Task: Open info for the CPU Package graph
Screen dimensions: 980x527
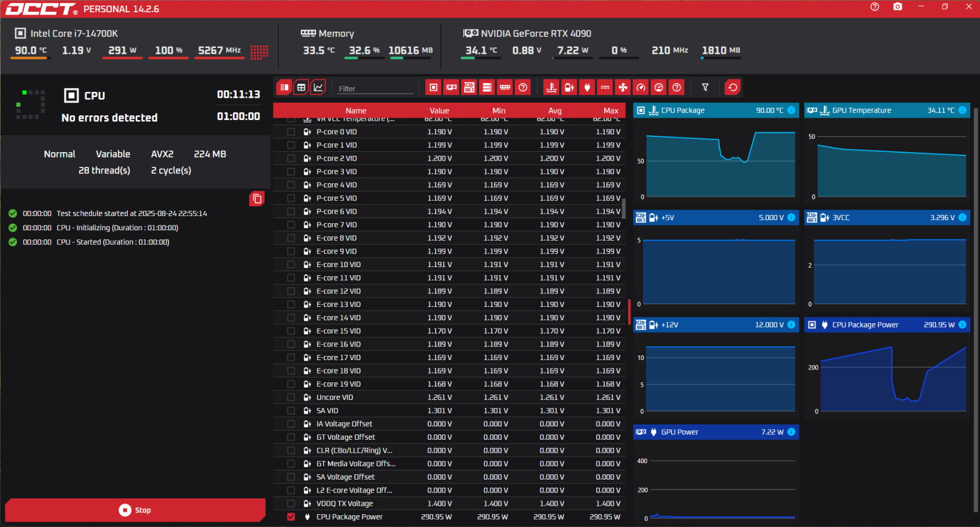Action: tap(791, 110)
